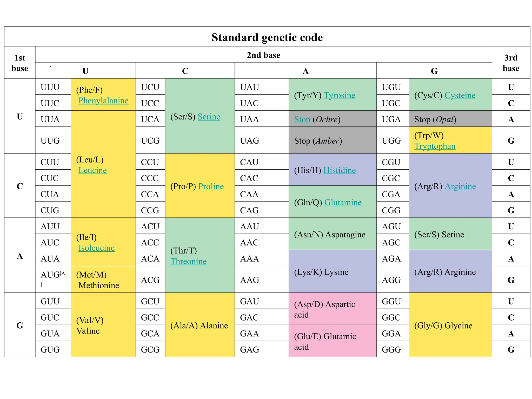This screenshot has width=532, height=399.
Task: Select the UGG codon cell
Action: (x=393, y=141)
